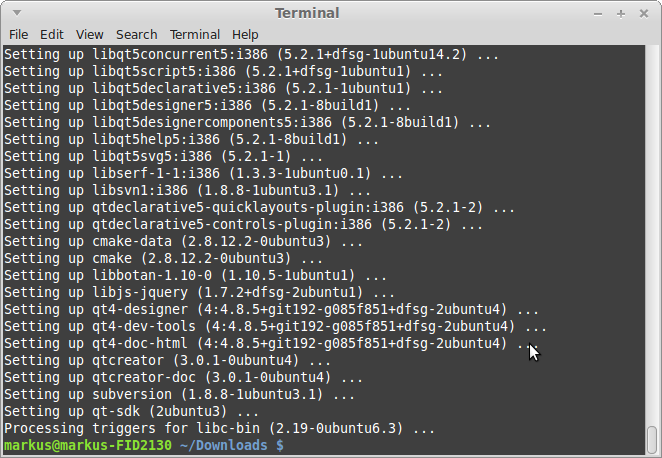Click the 'Processing triggers for libc-bin' line
The height and width of the screenshot is (458, 662).
[x=220, y=428]
